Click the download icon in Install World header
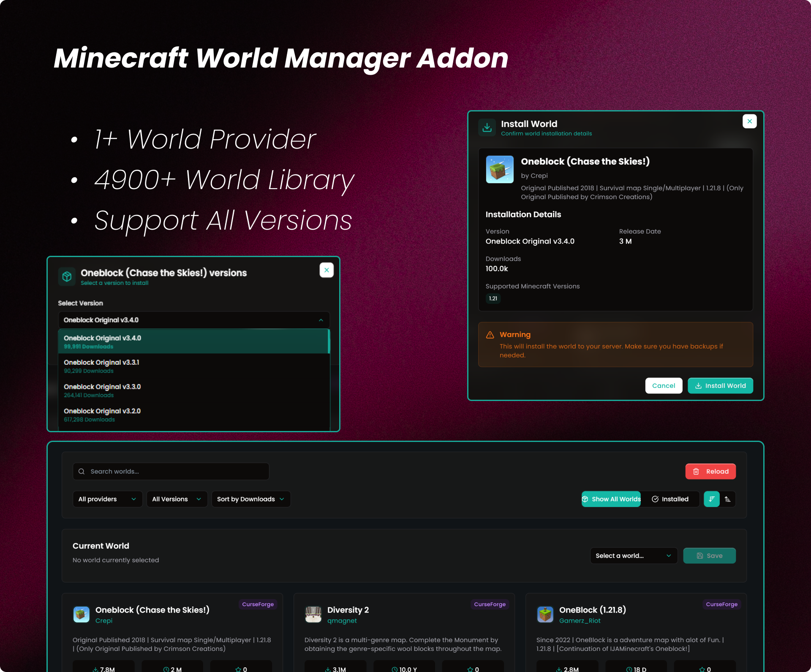 (487, 127)
